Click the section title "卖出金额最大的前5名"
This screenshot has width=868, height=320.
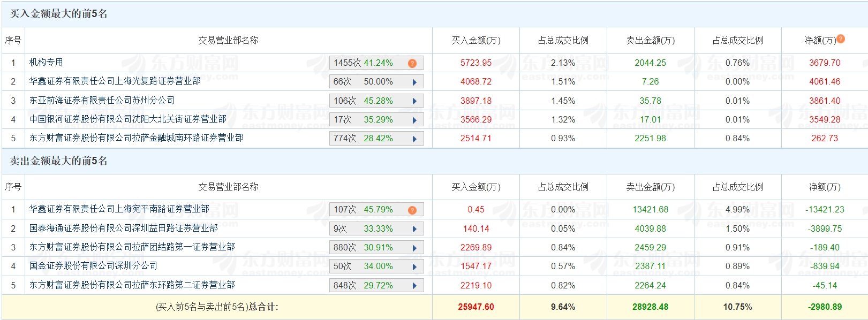59,161
